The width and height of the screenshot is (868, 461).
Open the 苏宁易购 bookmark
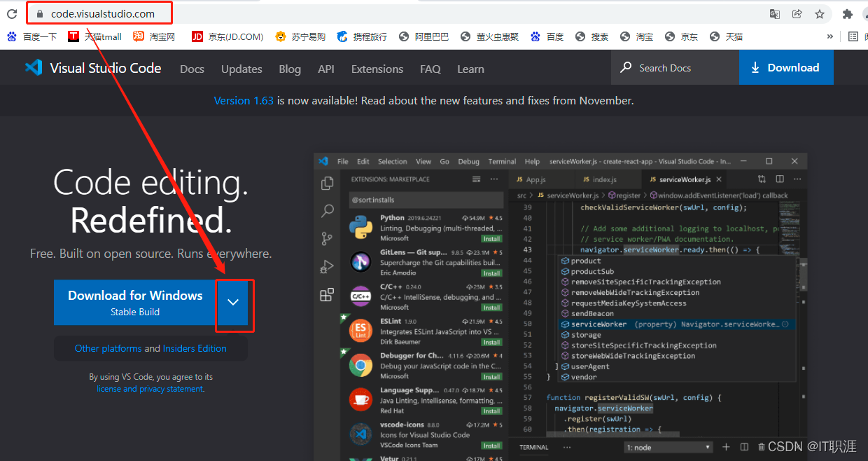click(301, 36)
